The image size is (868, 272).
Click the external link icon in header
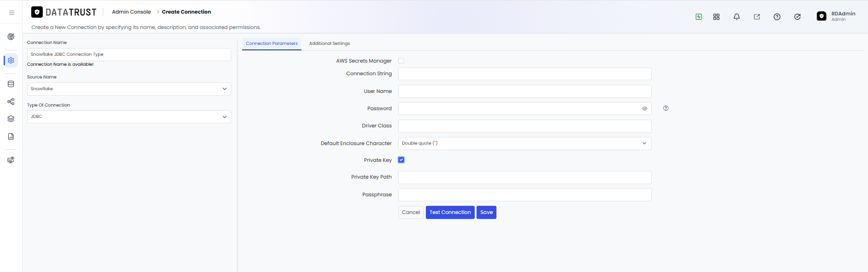pos(757,17)
